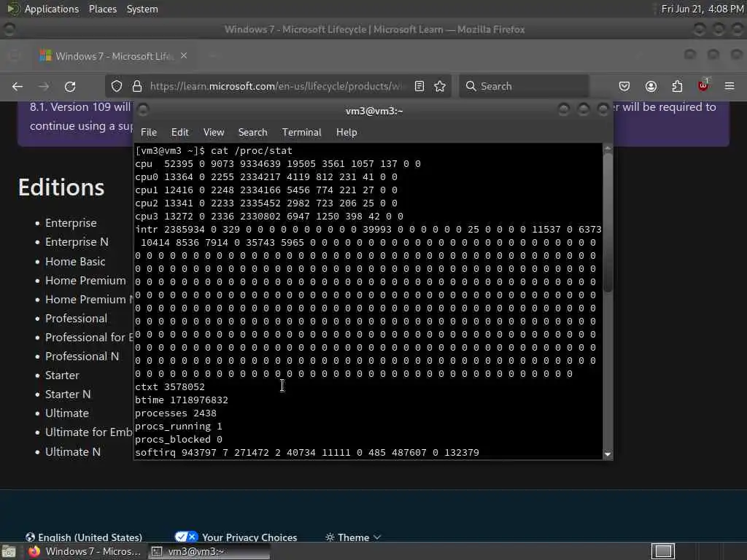Click show desktop icon in taskbar
747x560 pixels.
[9, 551]
